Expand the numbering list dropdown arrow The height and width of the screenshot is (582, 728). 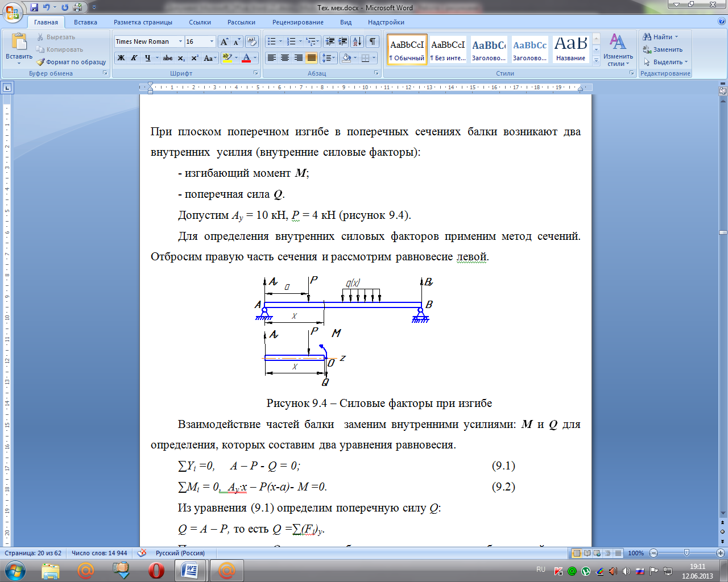301,41
